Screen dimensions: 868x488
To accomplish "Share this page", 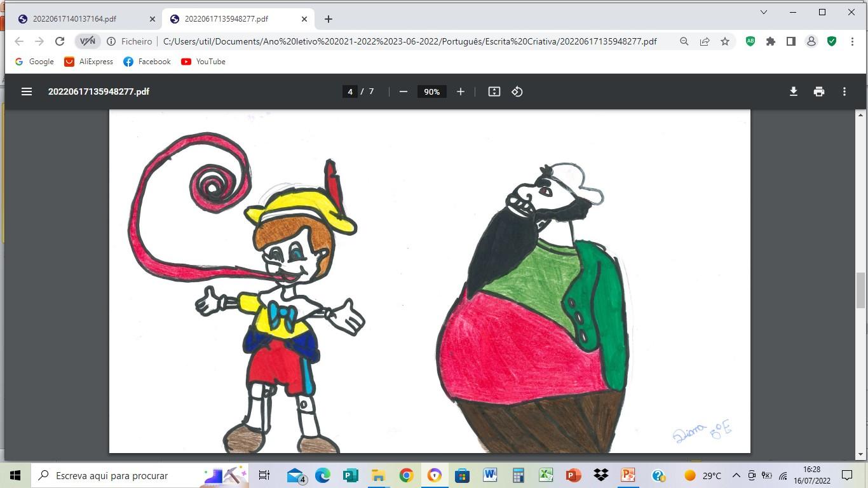I will (705, 41).
